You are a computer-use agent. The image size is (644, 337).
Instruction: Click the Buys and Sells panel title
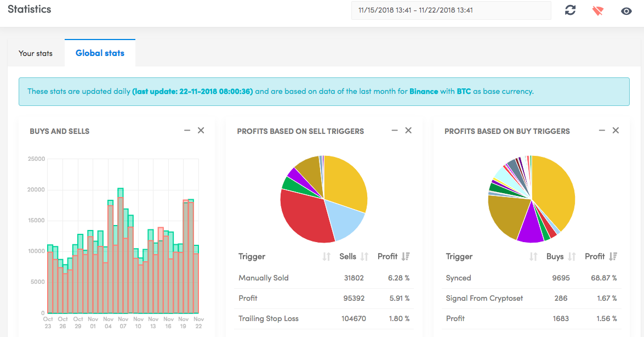point(60,131)
